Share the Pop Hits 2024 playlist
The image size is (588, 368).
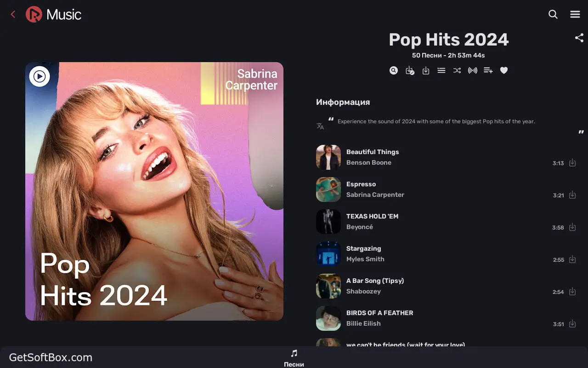pos(579,38)
